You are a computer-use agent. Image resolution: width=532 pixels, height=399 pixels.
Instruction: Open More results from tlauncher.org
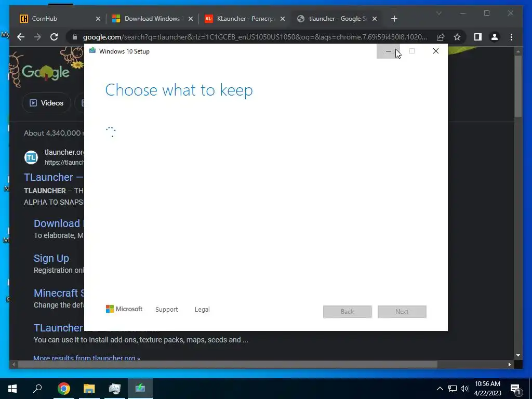point(87,357)
